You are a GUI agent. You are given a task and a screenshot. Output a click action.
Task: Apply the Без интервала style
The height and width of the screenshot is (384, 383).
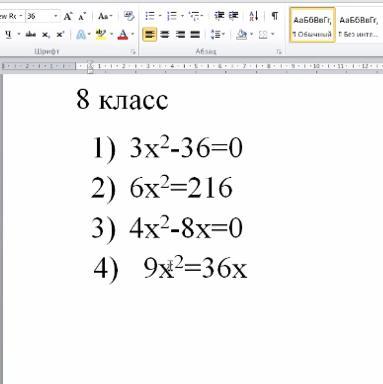point(359,25)
